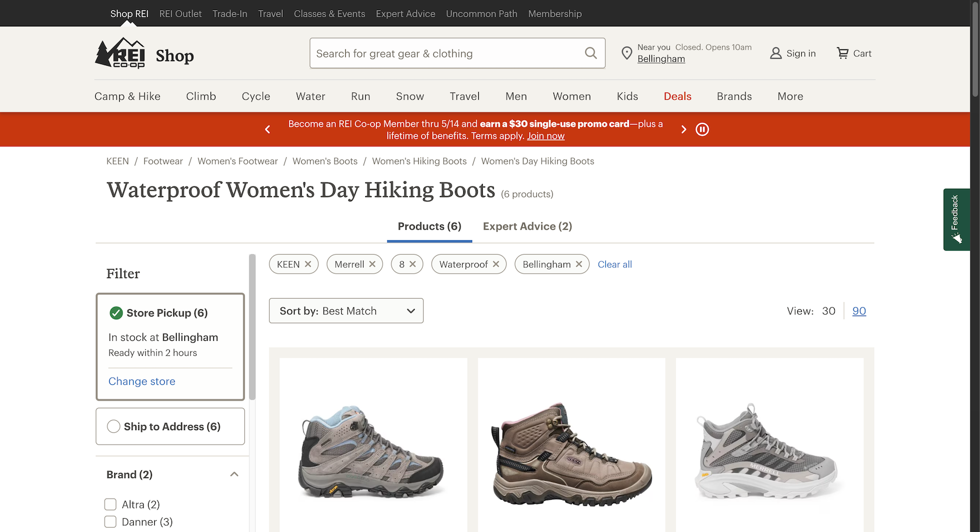Click the search magnifier icon

click(591, 53)
